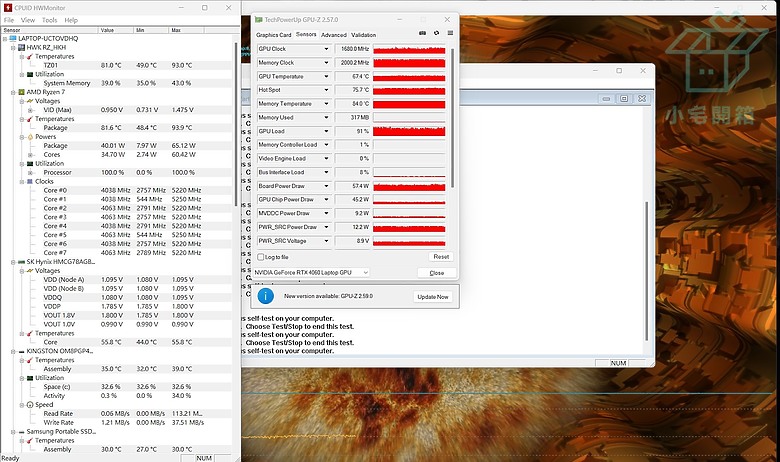Select the Read Rate row
This screenshot has width=780, height=462.
coord(117,414)
